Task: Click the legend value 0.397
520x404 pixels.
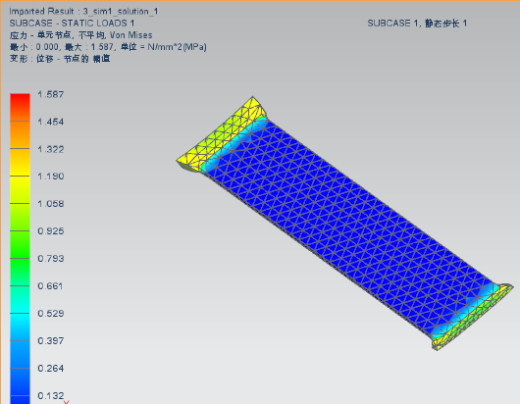Action: [50, 341]
